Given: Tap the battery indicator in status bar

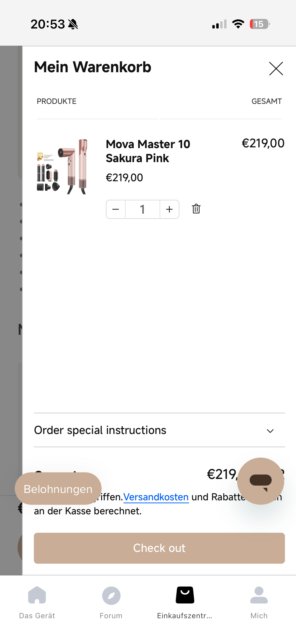Looking at the screenshot, I should pyautogui.click(x=259, y=24).
